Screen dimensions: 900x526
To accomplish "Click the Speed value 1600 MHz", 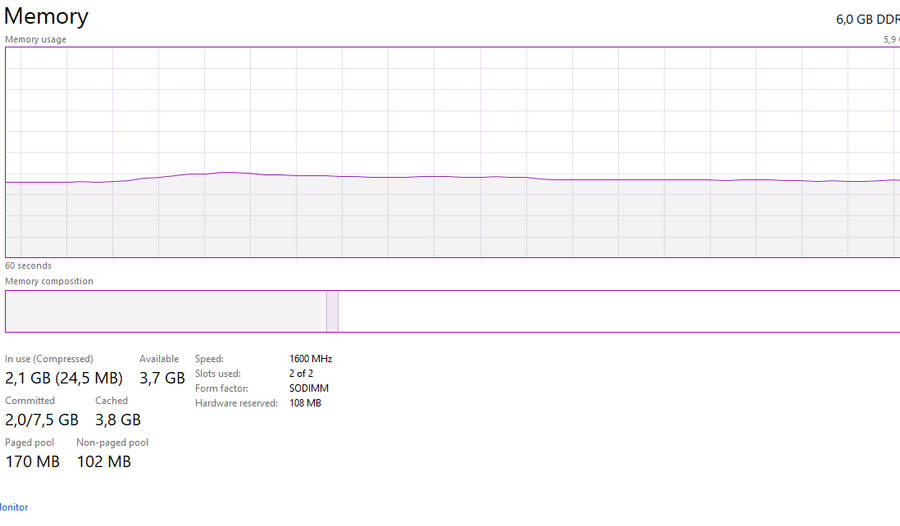I will coord(310,359).
